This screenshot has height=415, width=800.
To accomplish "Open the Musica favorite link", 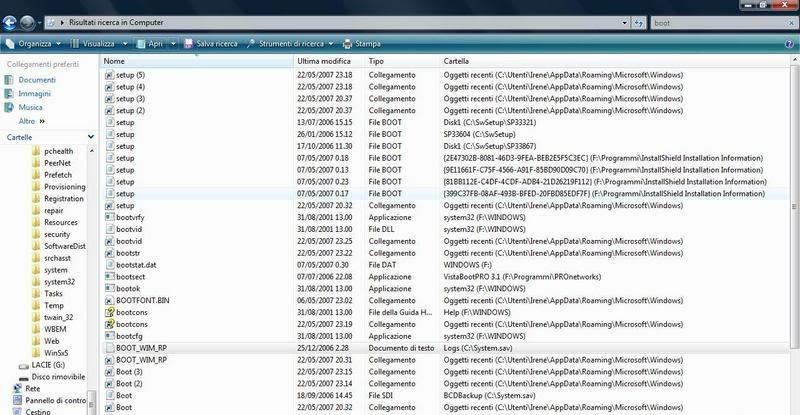I will coord(23,108).
